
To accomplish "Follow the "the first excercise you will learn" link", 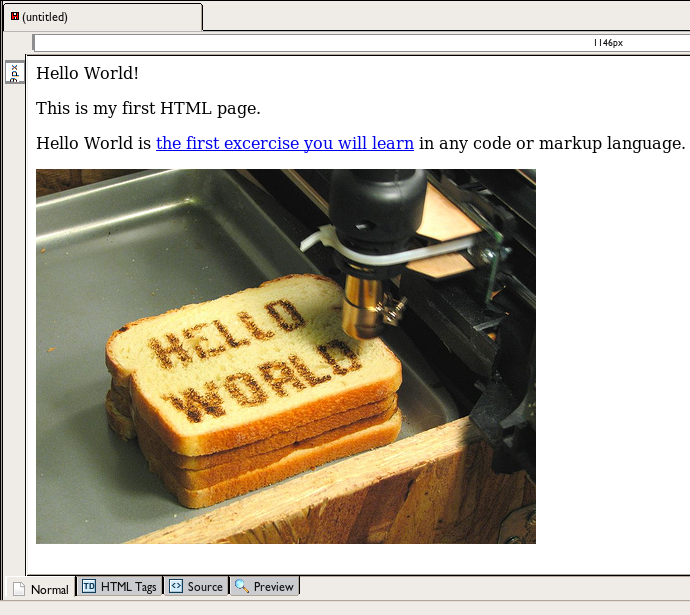I will (x=284, y=143).
